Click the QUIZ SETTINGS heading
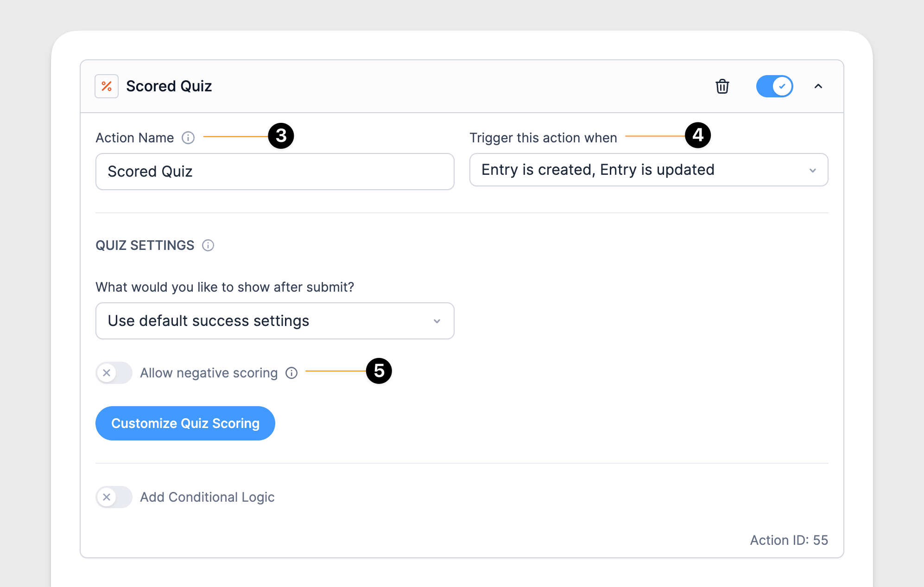Viewport: 924px width, 587px height. (145, 245)
